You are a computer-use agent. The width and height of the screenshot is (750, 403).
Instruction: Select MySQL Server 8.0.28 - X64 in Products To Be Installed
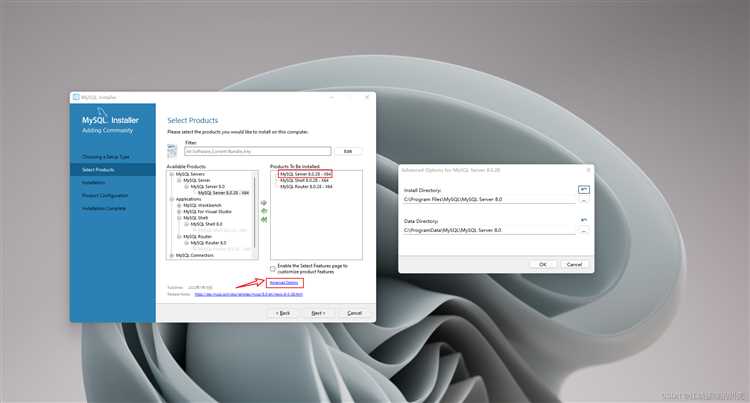(x=306, y=174)
